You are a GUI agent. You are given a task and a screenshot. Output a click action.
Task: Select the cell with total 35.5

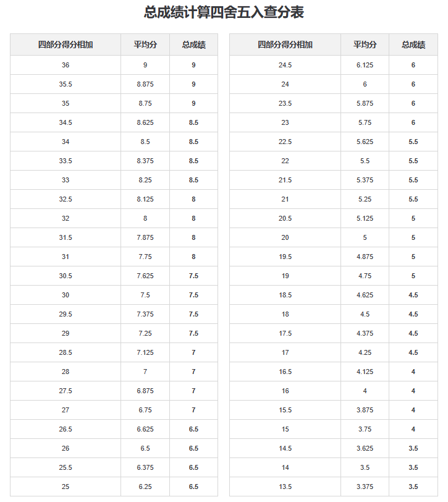pyautogui.click(x=66, y=84)
